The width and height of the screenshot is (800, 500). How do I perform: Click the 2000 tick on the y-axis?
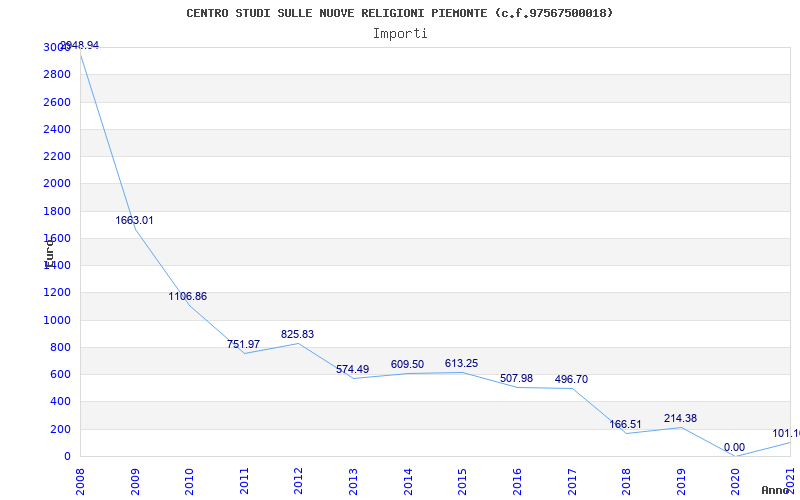[57, 184]
